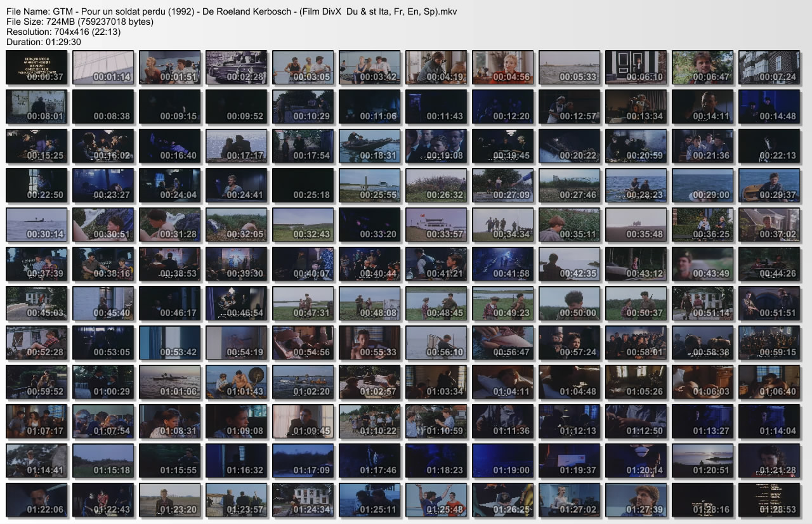Select the thumbnail timestamped 00:54:56

[x=303, y=343]
